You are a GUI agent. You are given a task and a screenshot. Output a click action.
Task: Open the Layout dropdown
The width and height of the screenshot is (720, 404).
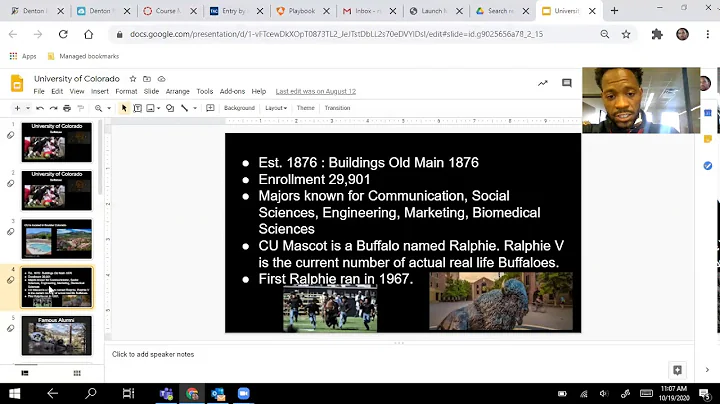tap(276, 108)
